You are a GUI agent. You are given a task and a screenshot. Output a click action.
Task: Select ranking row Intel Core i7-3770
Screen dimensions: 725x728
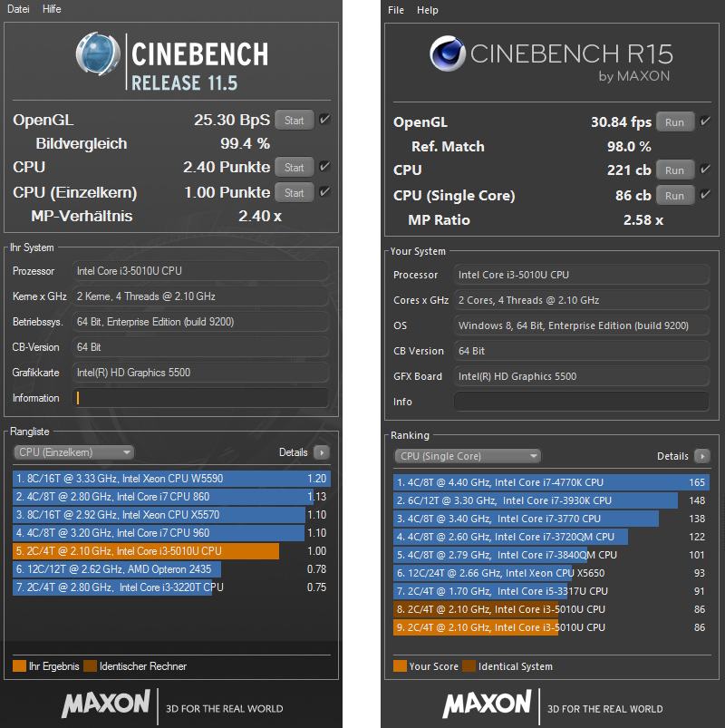pyautogui.click(x=551, y=519)
